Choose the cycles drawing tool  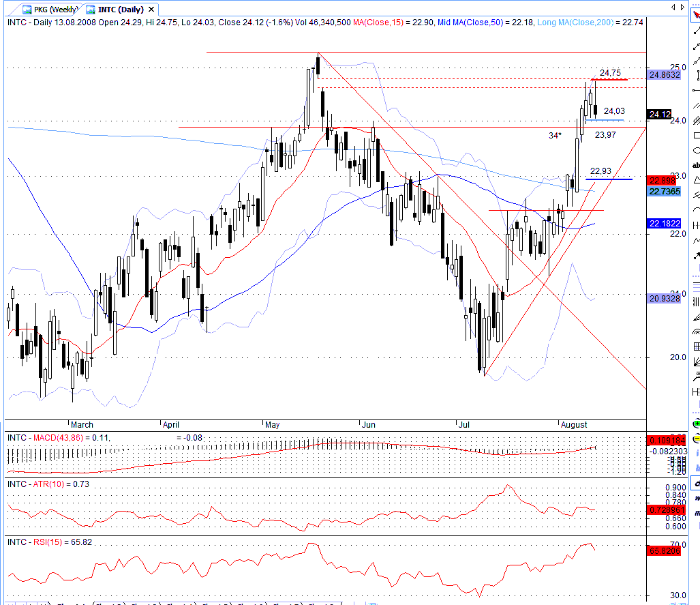tap(697, 225)
